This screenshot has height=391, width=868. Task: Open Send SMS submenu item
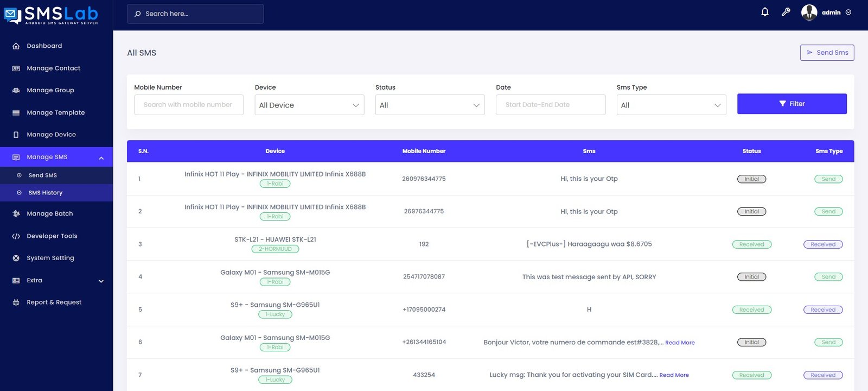(42, 175)
